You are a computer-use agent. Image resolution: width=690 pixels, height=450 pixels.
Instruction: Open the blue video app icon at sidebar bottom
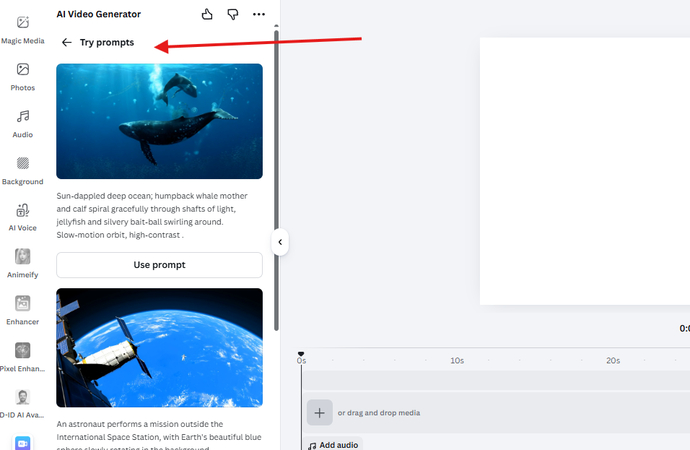23,443
